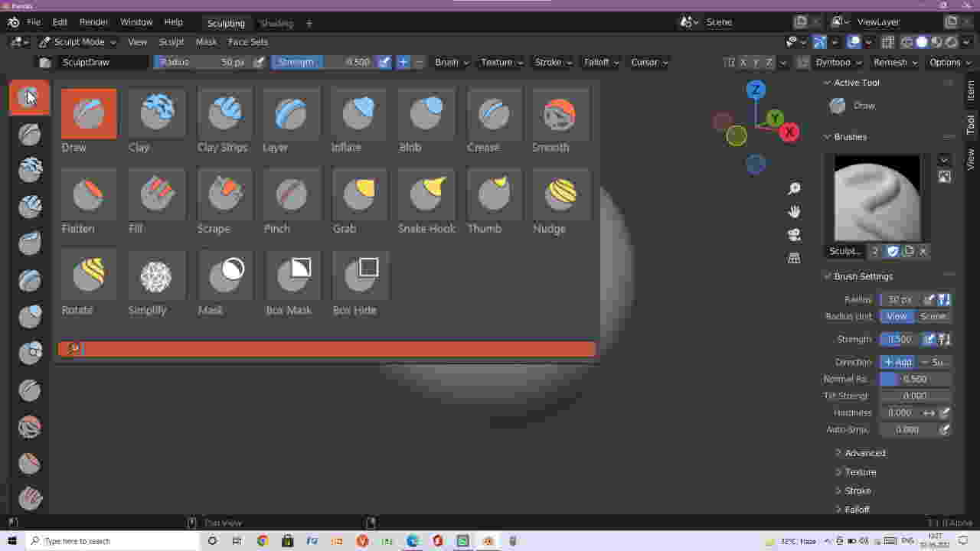
Task: Switch to the Shading workspace tab
Action: point(276,23)
